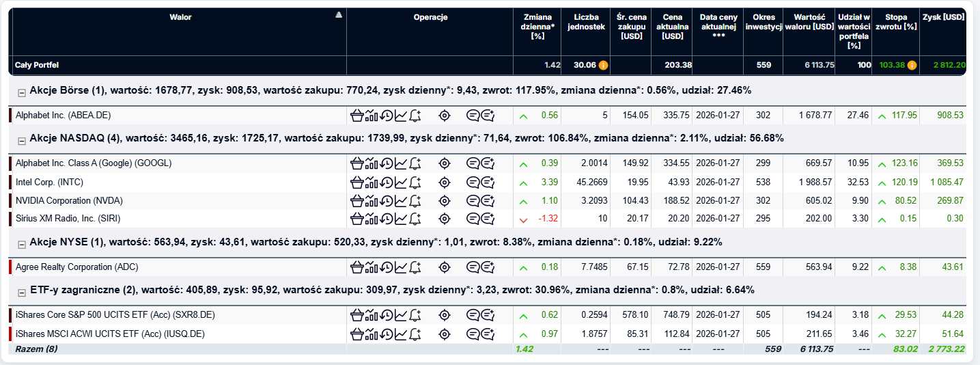Image resolution: width=980 pixels, height=365 pixels.
Task: Collapse the Akcje Börse group
Action: (21, 92)
